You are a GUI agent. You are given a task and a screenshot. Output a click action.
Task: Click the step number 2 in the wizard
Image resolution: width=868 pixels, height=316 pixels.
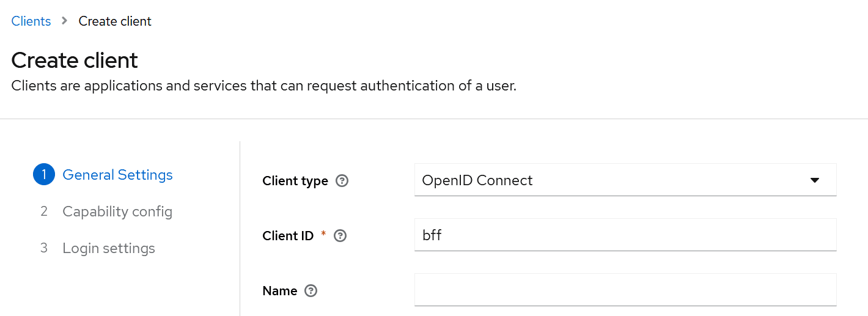(x=44, y=211)
